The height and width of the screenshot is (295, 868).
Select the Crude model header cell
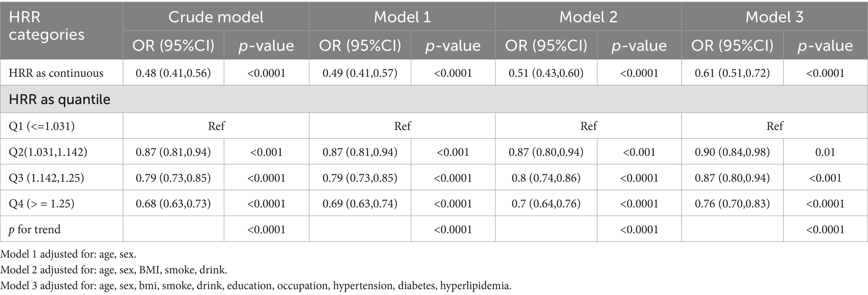click(x=216, y=17)
